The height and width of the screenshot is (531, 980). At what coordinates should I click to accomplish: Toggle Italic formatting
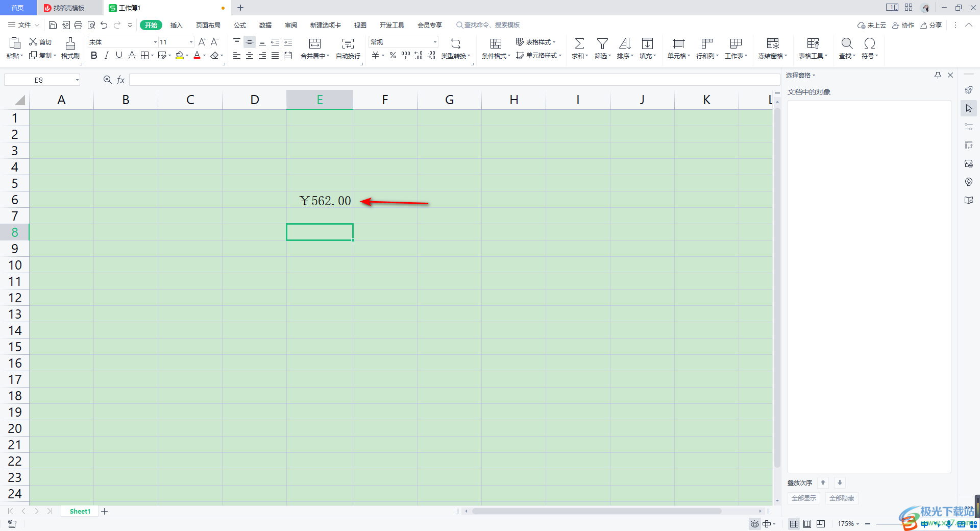coord(107,55)
